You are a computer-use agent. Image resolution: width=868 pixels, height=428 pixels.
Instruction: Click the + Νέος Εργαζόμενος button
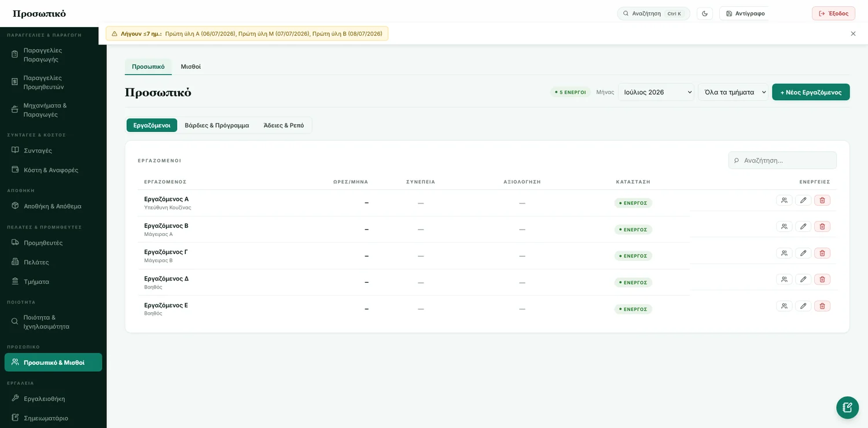[x=811, y=92]
